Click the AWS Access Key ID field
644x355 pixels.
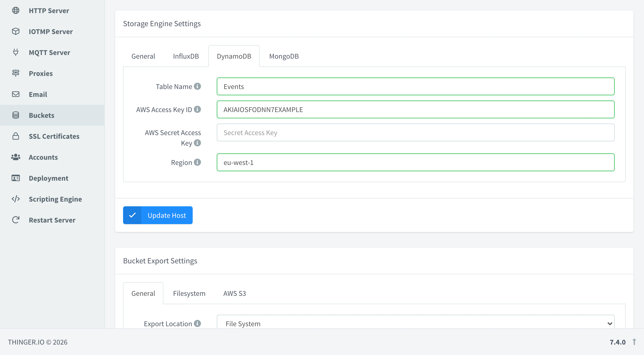pyautogui.click(x=416, y=109)
